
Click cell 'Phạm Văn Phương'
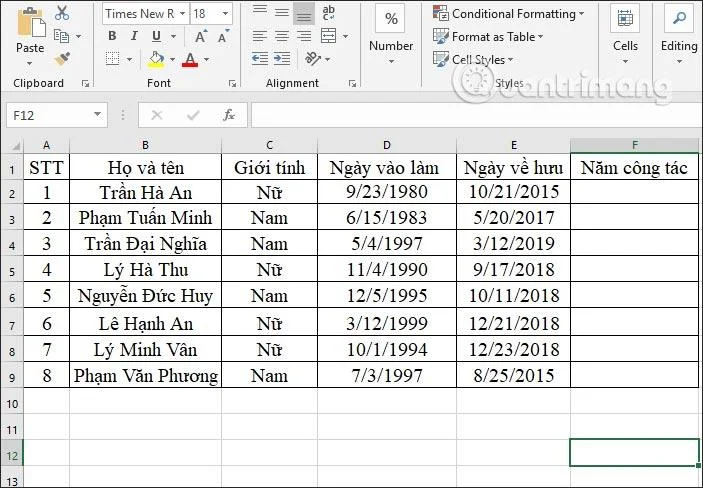(146, 375)
